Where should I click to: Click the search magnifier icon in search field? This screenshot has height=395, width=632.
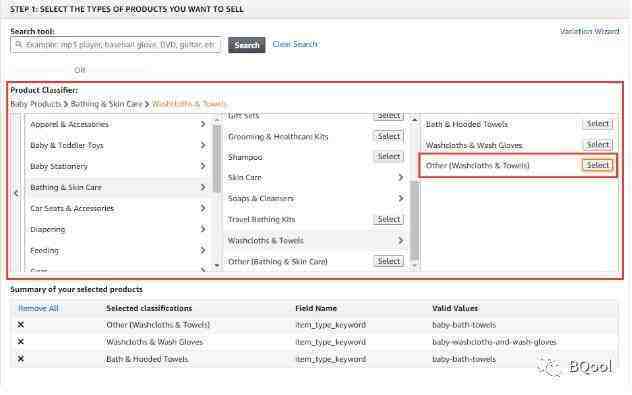click(x=19, y=44)
